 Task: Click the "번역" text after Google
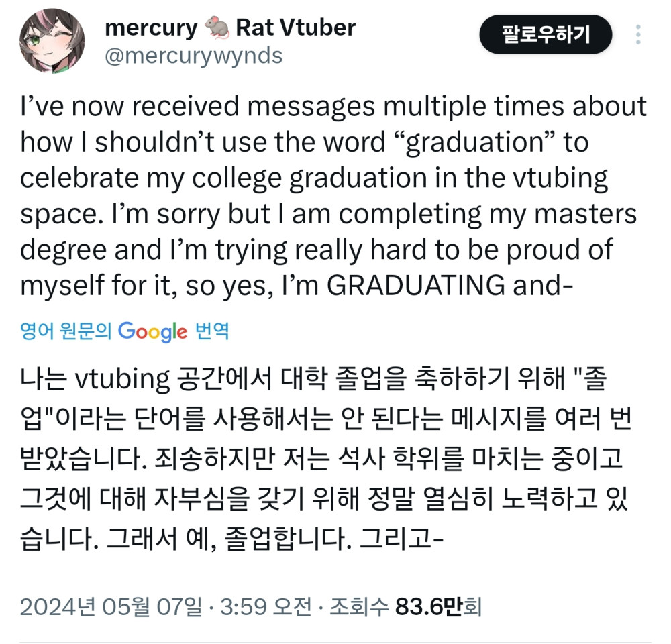(211, 331)
